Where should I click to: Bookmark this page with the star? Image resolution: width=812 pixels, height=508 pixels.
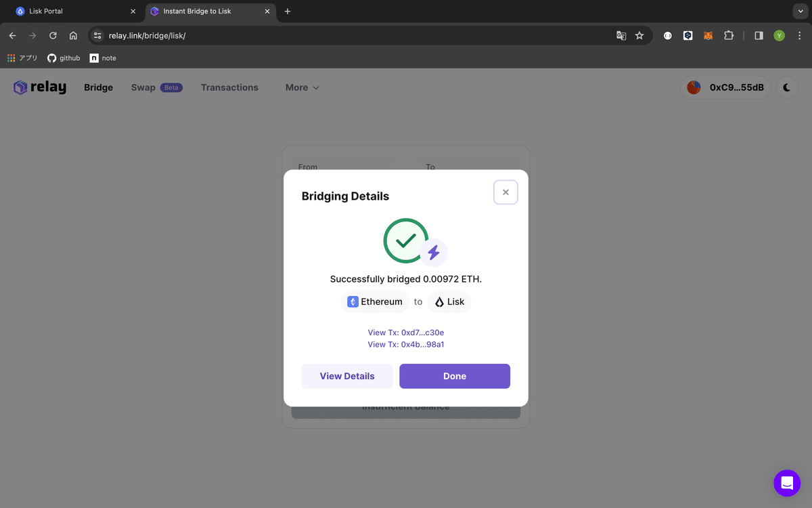point(639,35)
